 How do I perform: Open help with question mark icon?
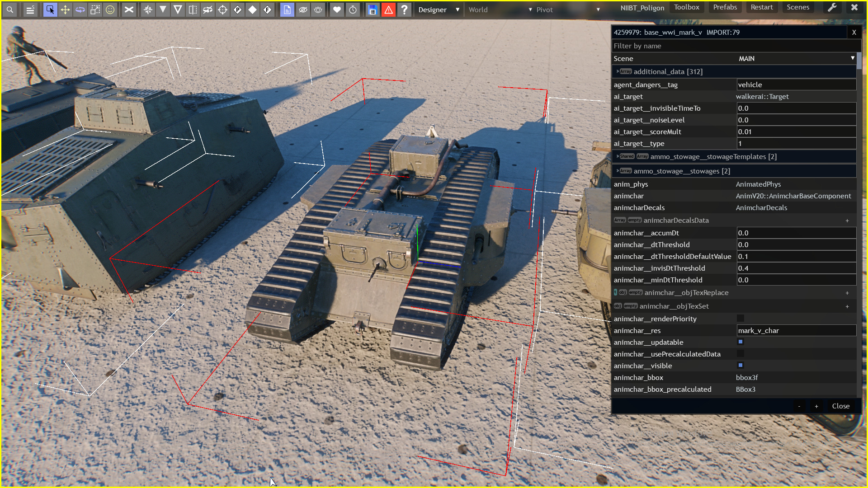click(404, 9)
